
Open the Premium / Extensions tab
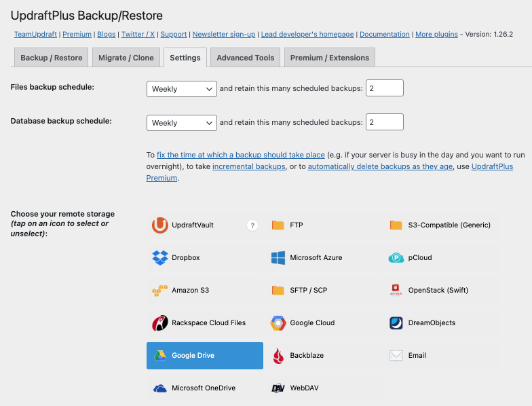click(x=330, y=58)
